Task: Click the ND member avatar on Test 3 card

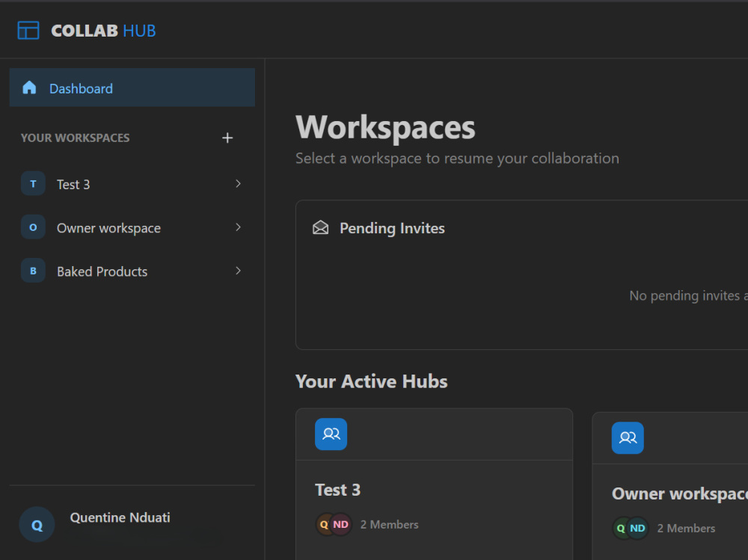Action: (x=340, y=524)
